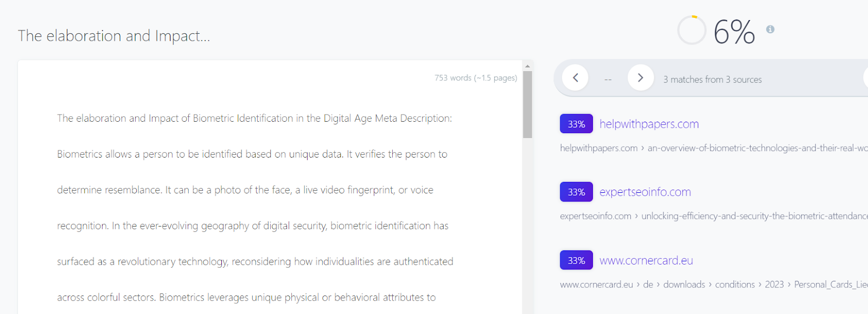Click the scrollbar up arrow of document
The image size is (868, 314).
[x=527, y=66]
